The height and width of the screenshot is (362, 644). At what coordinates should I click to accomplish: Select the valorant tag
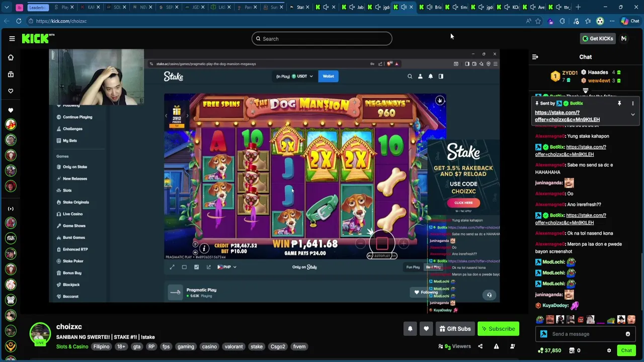pyautogui.click(x=233, y=346)
